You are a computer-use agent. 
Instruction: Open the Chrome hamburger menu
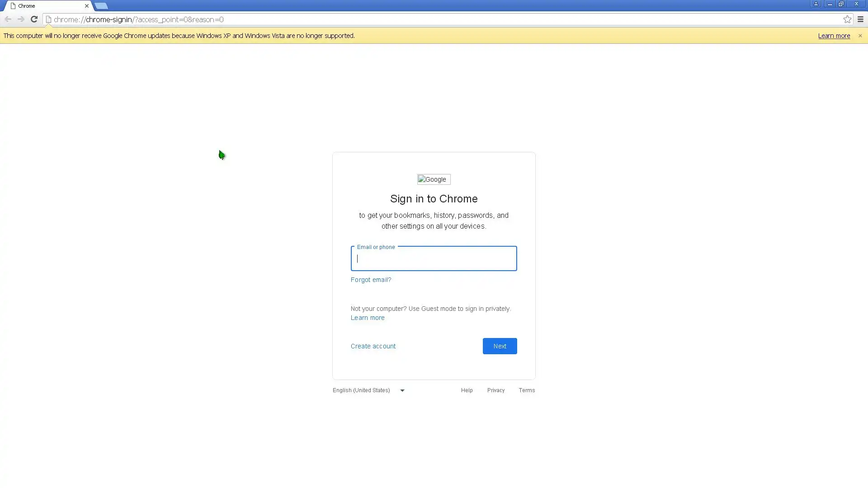(x=860, y=19)
